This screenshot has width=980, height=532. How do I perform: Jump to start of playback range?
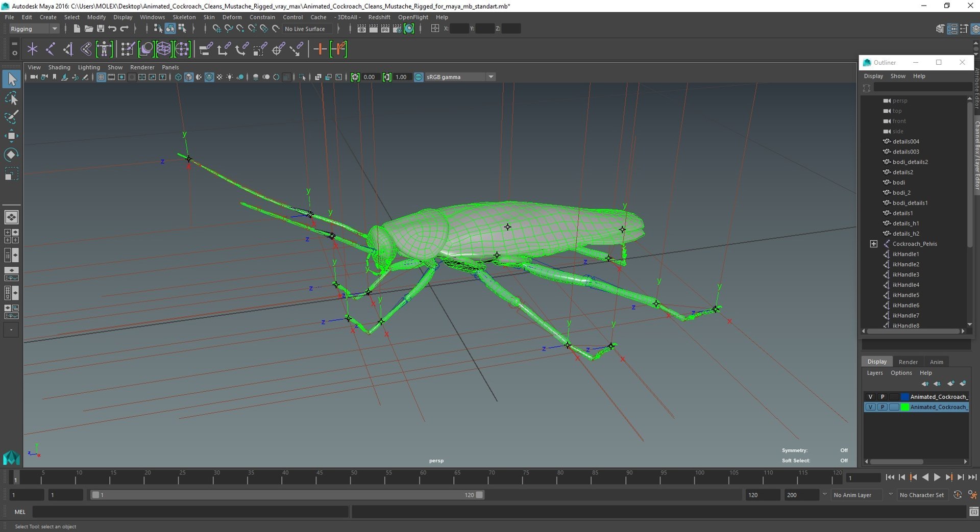pyautogui.click(x=890, y=477)
